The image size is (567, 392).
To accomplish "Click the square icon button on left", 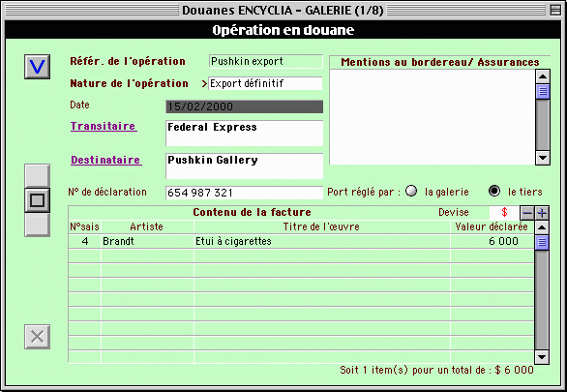I will point(37,200).
